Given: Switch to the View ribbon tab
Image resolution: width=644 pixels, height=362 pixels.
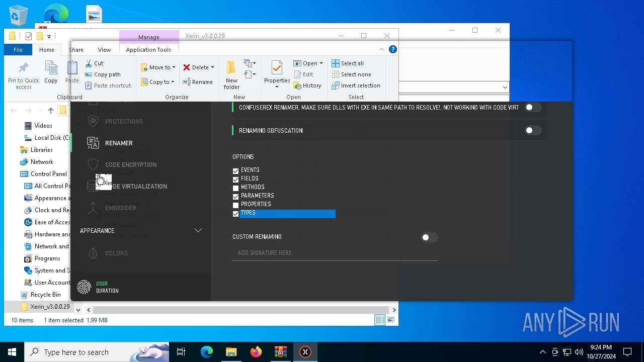Looking at the screenshot, I should point(104,49).
